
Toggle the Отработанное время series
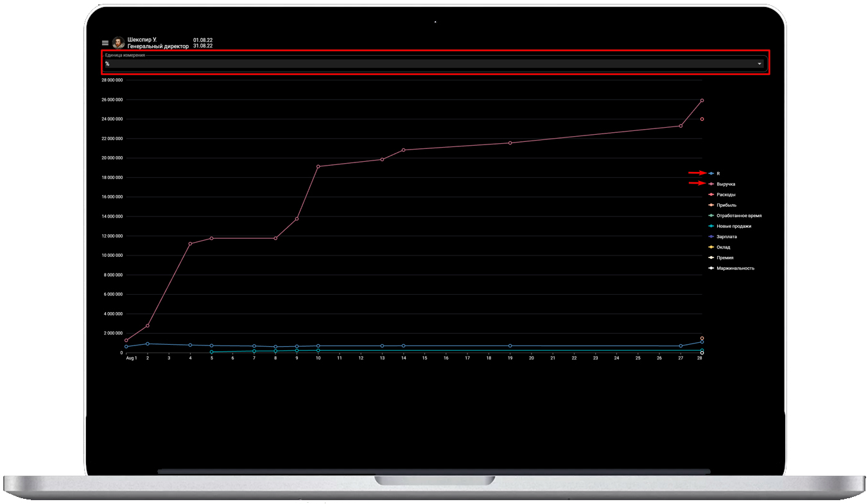click(738, 216)
